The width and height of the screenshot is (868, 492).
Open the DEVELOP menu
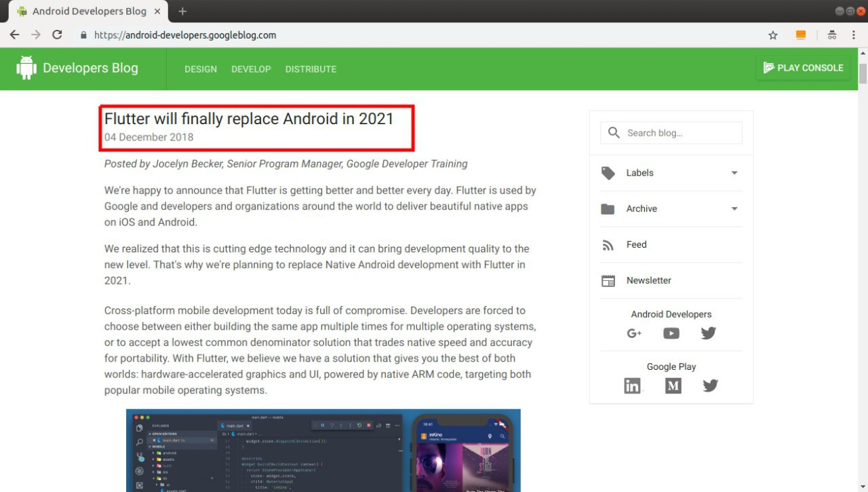tap(251, 69)
